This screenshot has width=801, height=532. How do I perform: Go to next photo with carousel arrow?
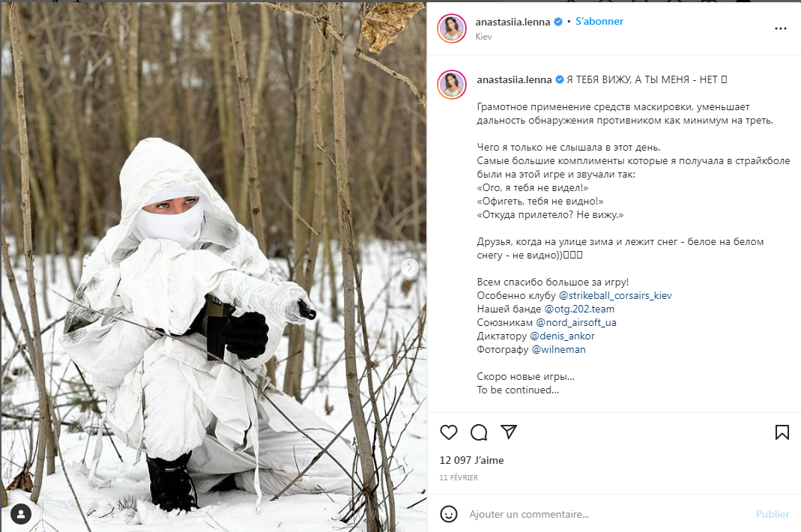410,267
